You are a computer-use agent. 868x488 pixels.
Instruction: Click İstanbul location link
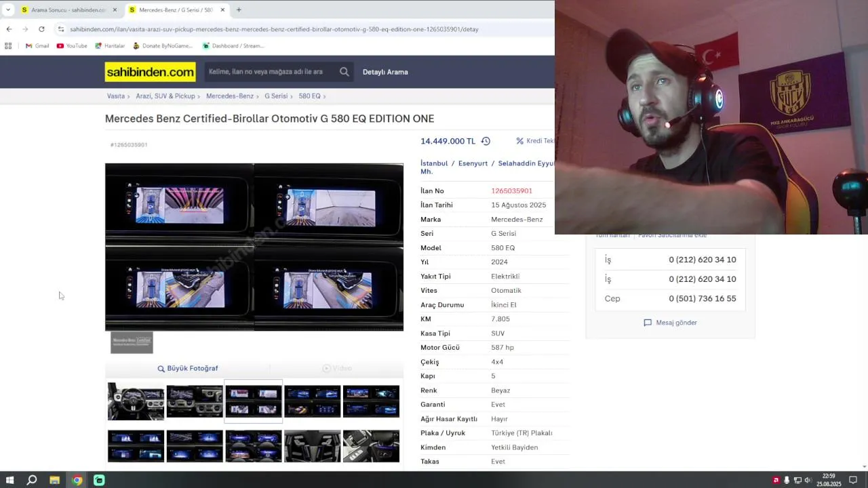[x=434, y=163]
